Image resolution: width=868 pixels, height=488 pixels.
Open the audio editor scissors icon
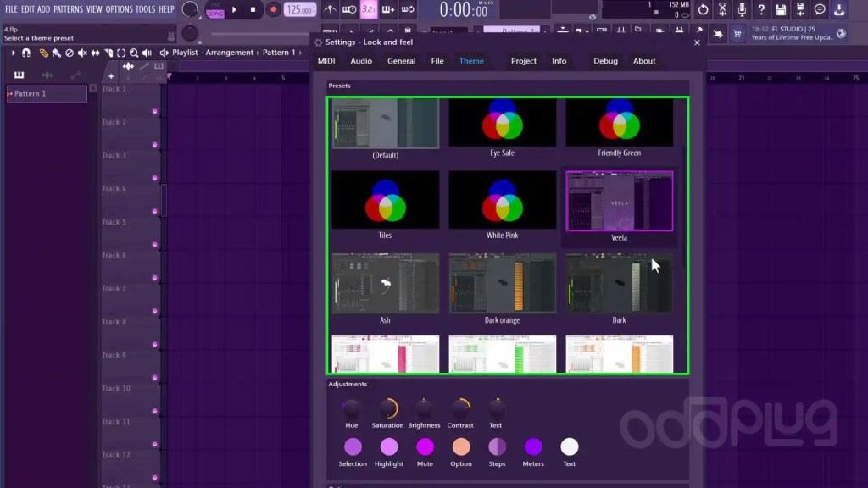(x=722, y=9)
